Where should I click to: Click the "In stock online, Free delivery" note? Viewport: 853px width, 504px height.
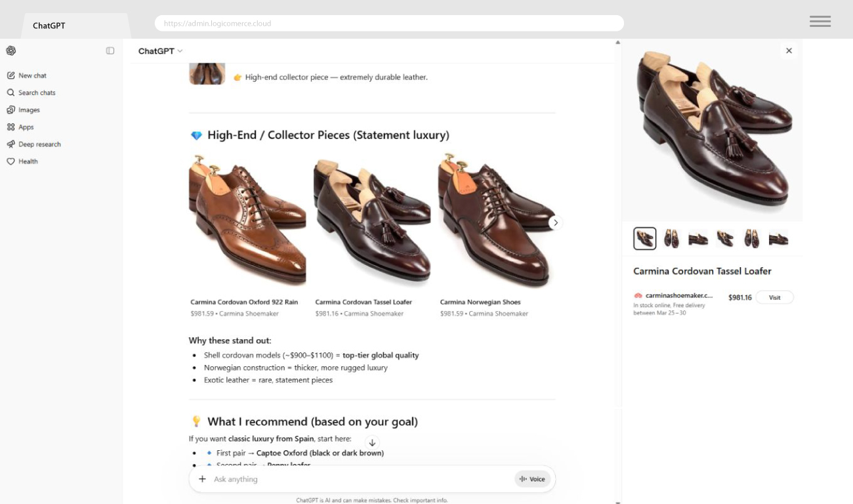pos(669,309)
